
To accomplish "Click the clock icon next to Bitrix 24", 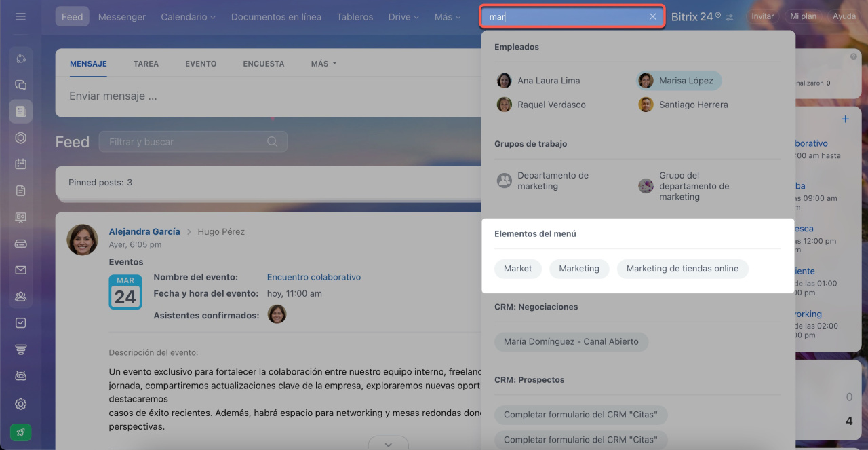I will 718,15.
